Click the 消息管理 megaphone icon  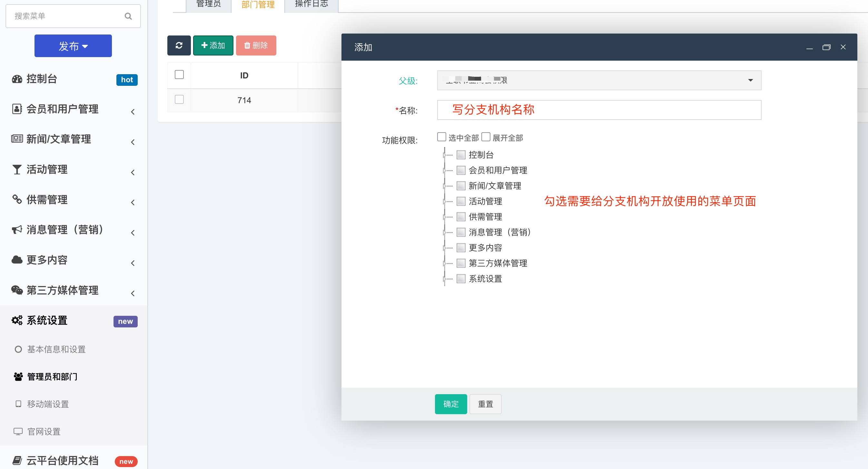17,230
